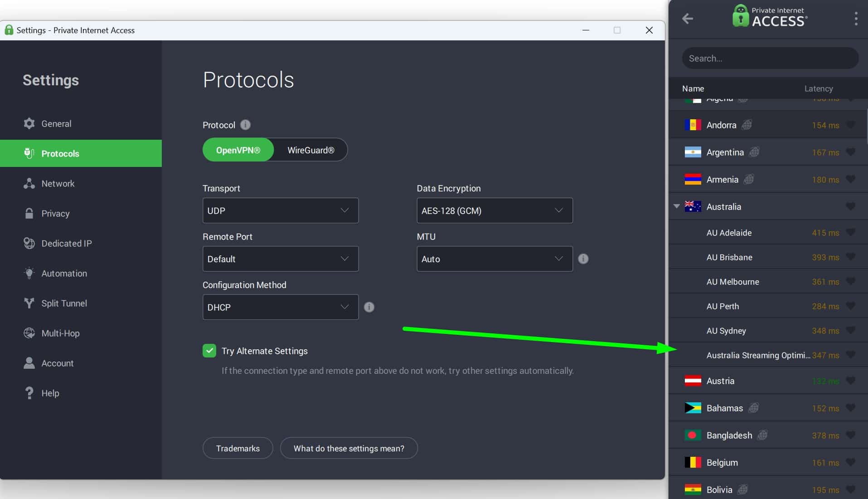Click the Belgium flag icon
The height and width of the screenshot is (499, 868).
click(693, 462)
